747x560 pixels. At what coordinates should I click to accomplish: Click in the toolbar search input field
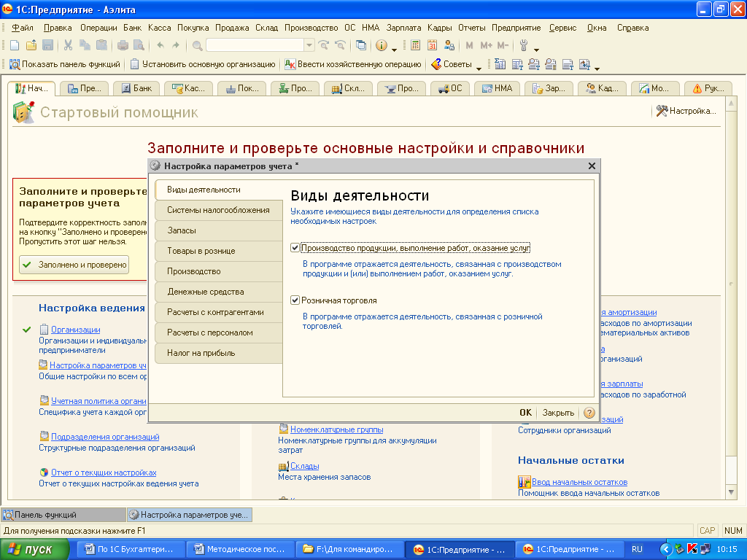255,45
